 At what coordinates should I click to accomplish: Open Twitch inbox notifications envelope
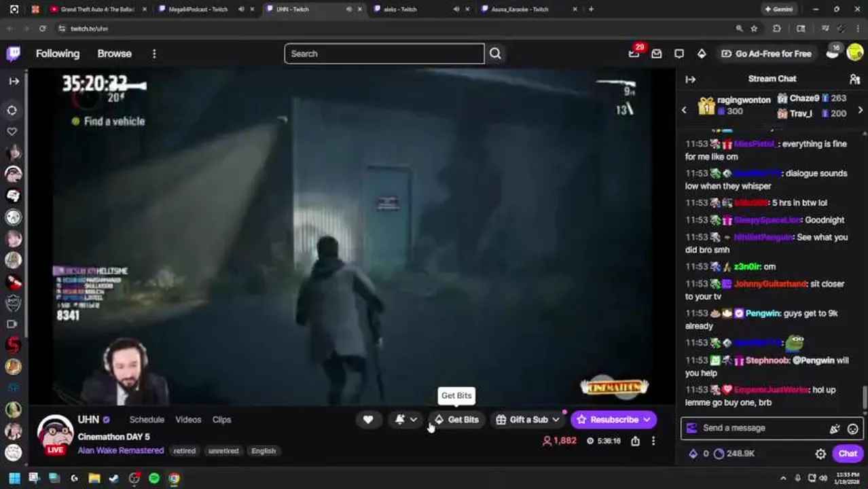[x=657, y=54]
